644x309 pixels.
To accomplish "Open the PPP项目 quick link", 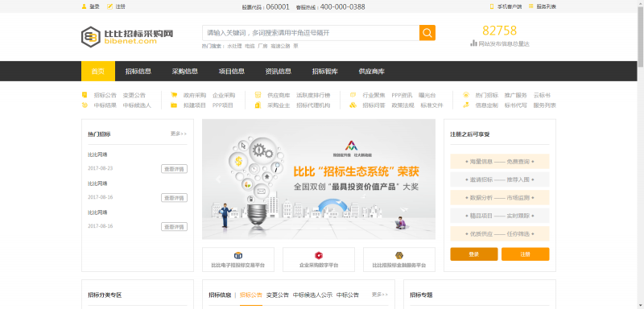I will tap(223, 105).
